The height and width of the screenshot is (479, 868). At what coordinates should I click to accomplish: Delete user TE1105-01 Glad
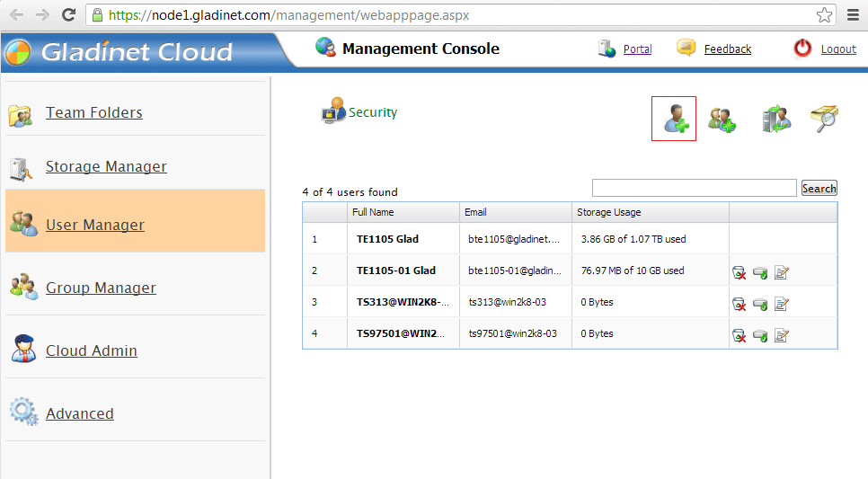point(739,272)
